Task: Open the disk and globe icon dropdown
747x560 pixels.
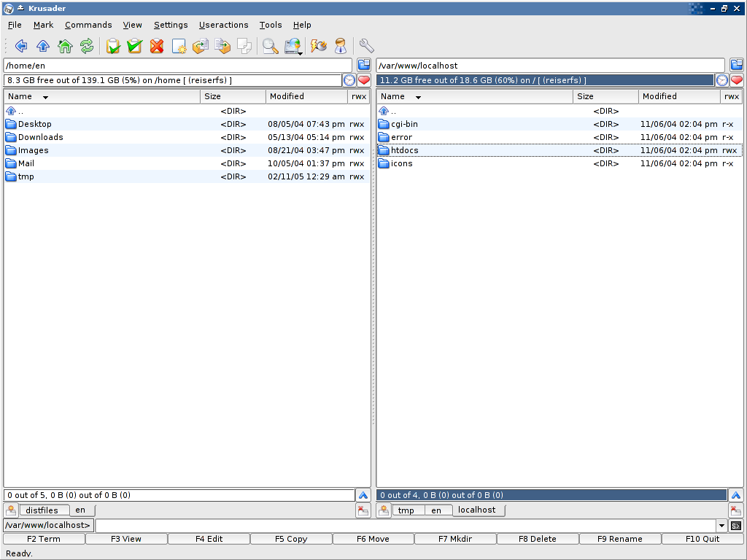Action: click(x=293, y=46)
